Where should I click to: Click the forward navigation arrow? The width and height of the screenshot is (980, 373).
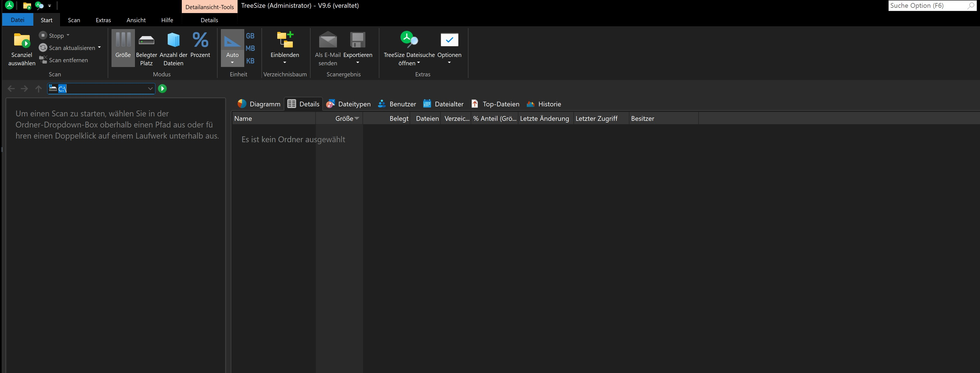[x=24, y=89]
